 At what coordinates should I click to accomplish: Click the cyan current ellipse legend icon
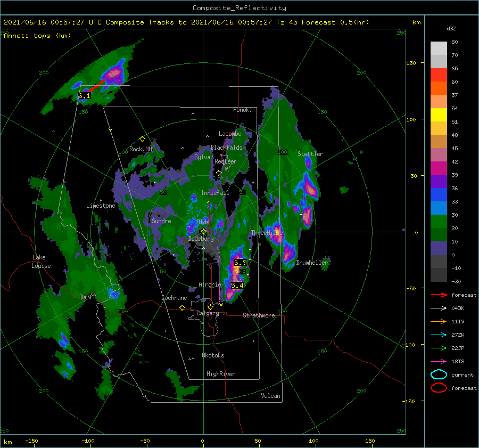(x=439, y=374)
